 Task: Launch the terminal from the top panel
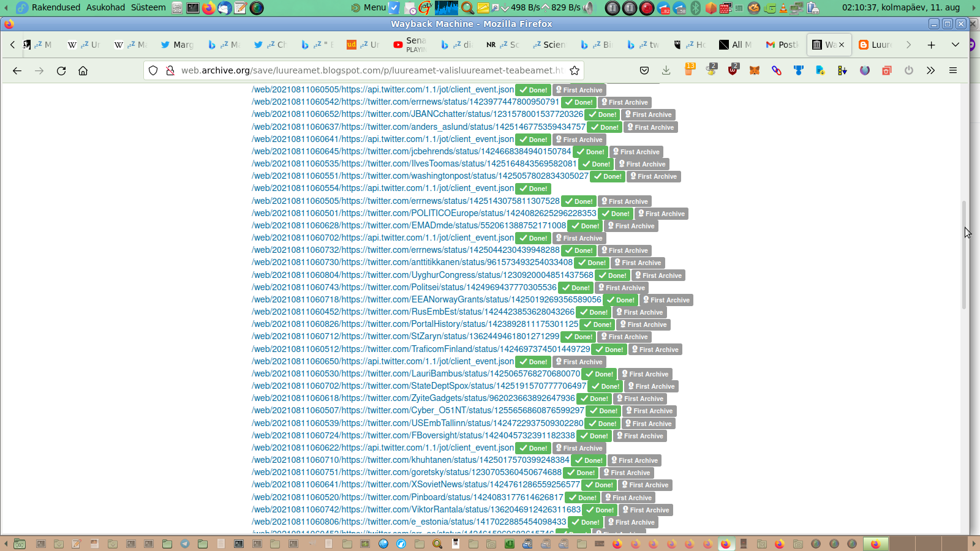(x=192, y=8)
